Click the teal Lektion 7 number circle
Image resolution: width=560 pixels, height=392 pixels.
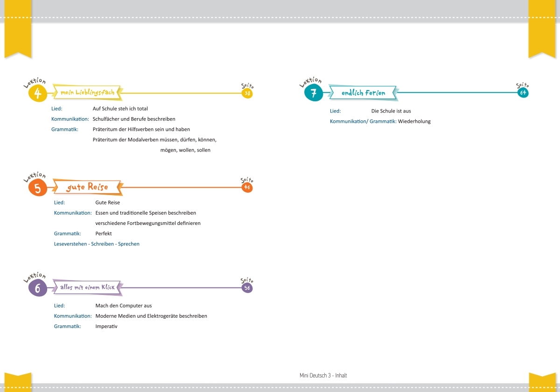coord(313,93)
